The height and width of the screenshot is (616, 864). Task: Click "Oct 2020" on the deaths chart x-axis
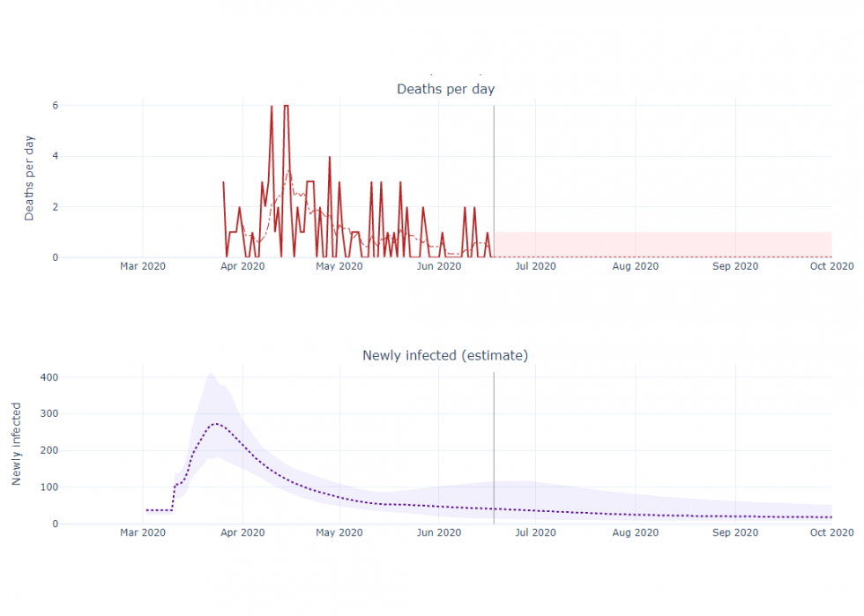pos(831,266)
